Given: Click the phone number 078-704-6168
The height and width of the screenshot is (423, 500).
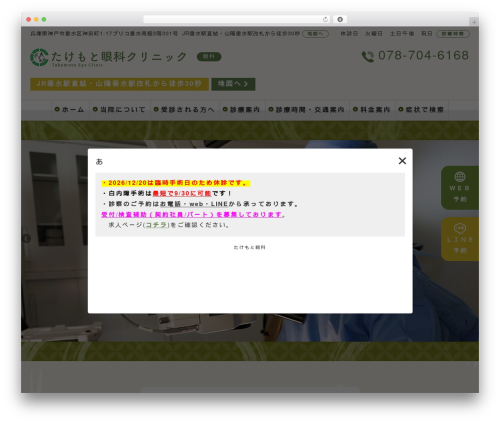Looking at the screenshot, I should pos(423,56).
